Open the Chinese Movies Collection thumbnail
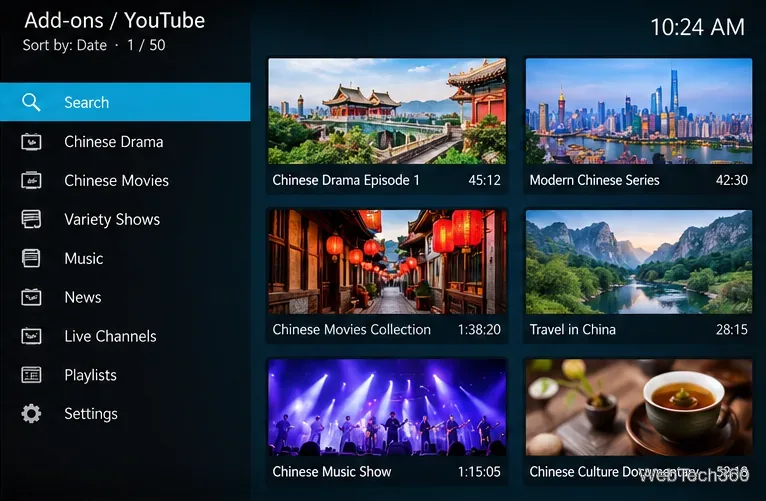The height and width of the screenshot is (501, 766). (387, 262)
